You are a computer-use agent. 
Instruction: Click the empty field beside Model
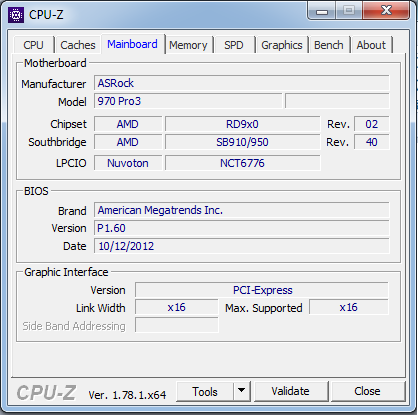tap(337, 101)
